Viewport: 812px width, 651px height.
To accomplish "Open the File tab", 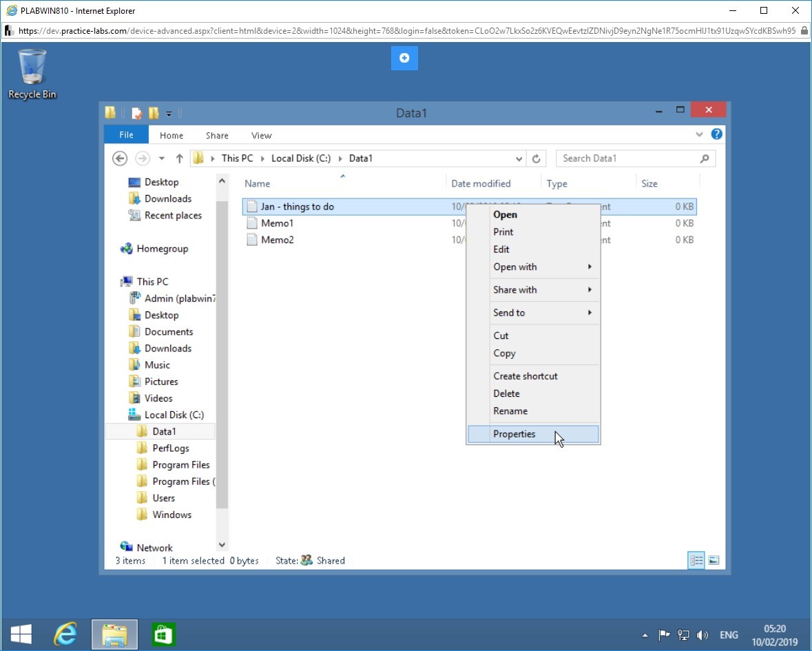I will coord(126,135).
